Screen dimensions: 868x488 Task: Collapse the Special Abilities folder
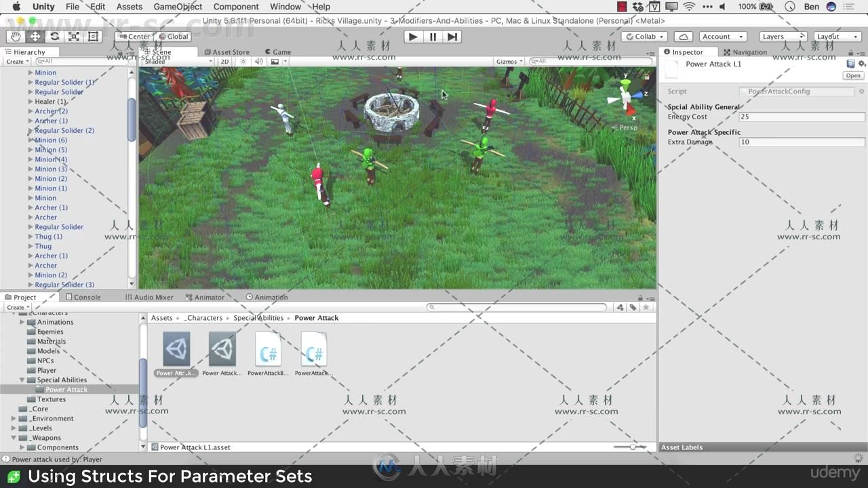point(22,380)
